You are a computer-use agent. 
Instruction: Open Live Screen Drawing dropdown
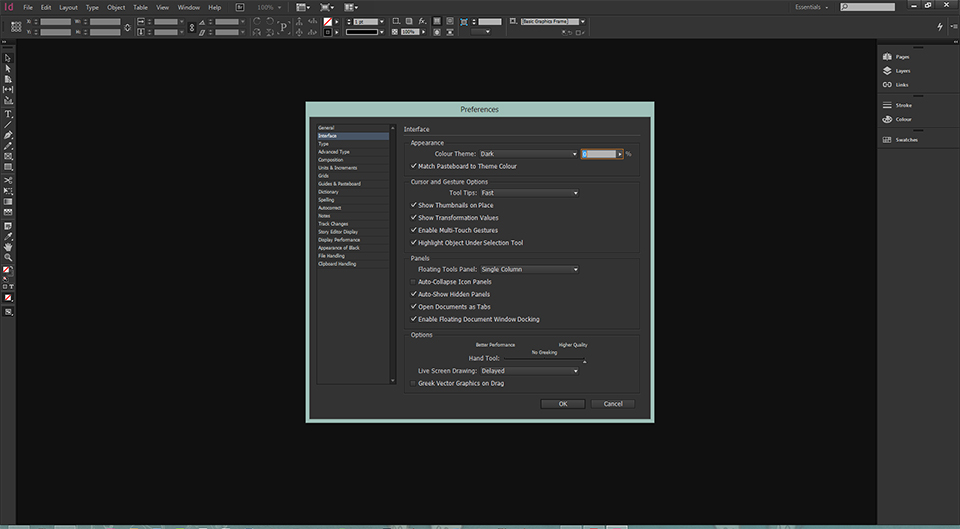pos(528,371)
